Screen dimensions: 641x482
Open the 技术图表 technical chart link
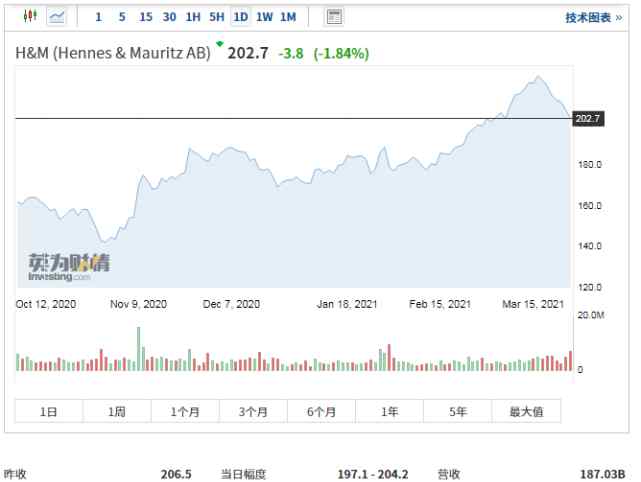tap(593, 17)
